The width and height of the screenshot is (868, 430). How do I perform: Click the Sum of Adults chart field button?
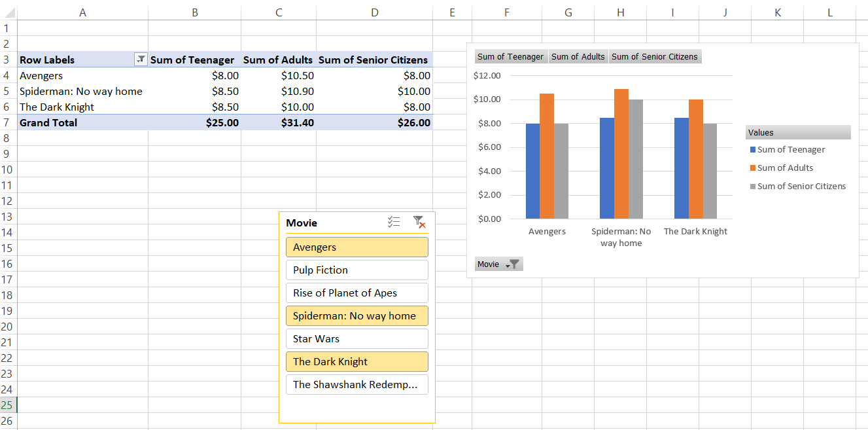578,57
